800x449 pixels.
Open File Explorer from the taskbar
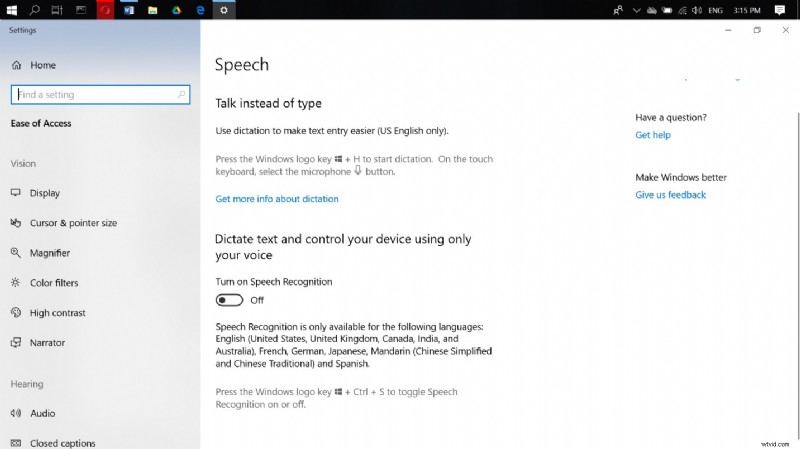click(153, 10)
